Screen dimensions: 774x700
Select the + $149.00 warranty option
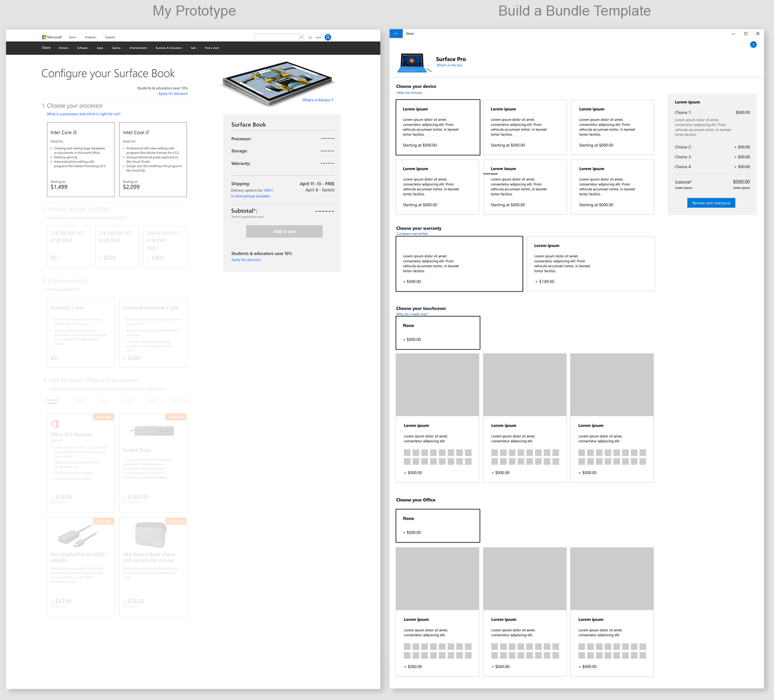591,264
